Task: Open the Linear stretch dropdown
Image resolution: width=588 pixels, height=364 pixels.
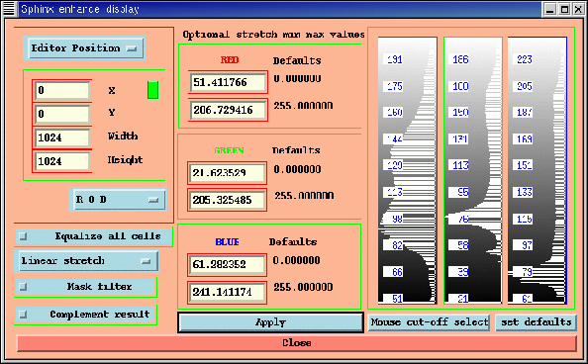Action: click(87, 261)
